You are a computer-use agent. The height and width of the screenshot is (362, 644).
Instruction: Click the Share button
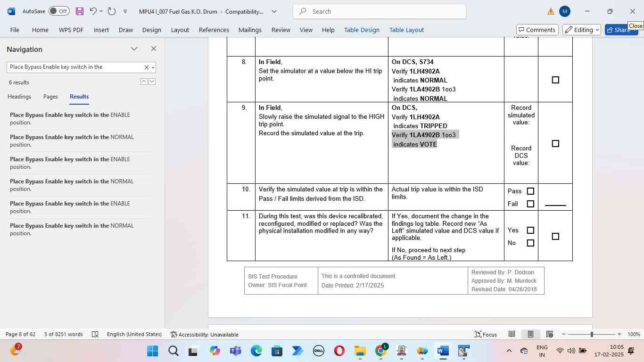(x=621, y=30)
